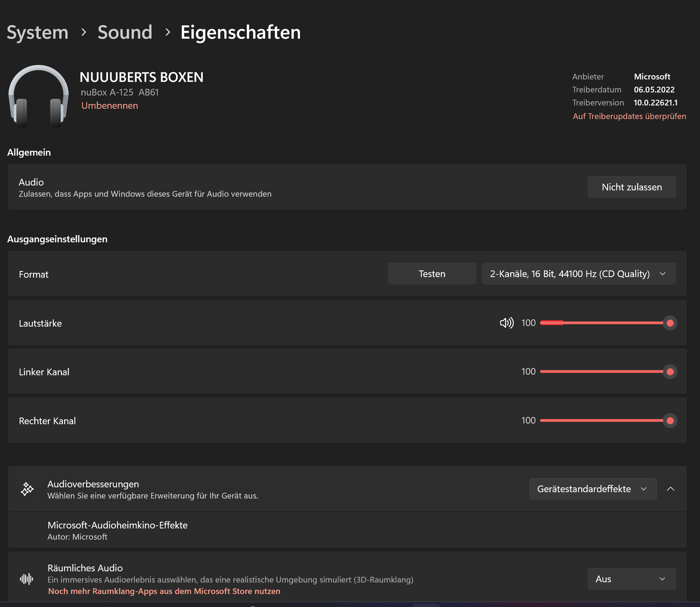700x607 pixels.
Task: Collapse the Audioverbesserungen section chevron
Action: 670,489
